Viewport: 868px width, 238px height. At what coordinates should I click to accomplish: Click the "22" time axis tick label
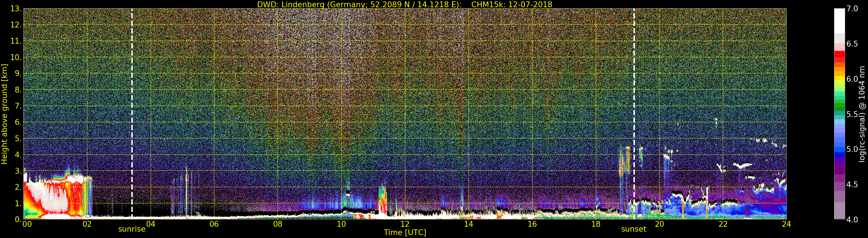click(x=723, y=224)
